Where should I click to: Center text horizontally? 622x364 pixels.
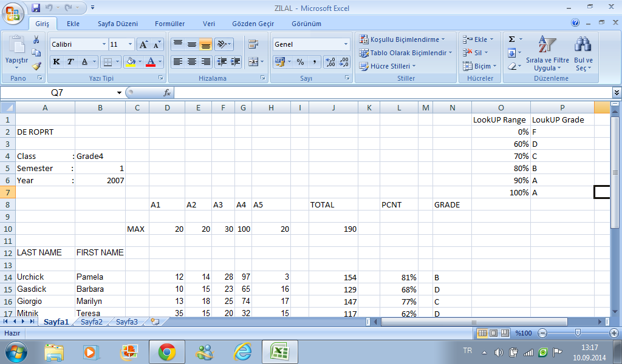191,61
